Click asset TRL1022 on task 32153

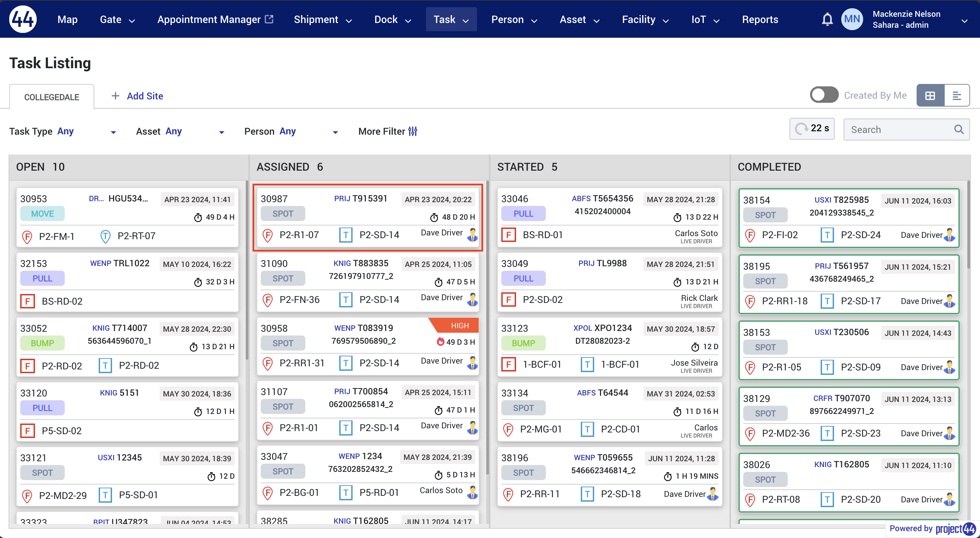[131, 263]
